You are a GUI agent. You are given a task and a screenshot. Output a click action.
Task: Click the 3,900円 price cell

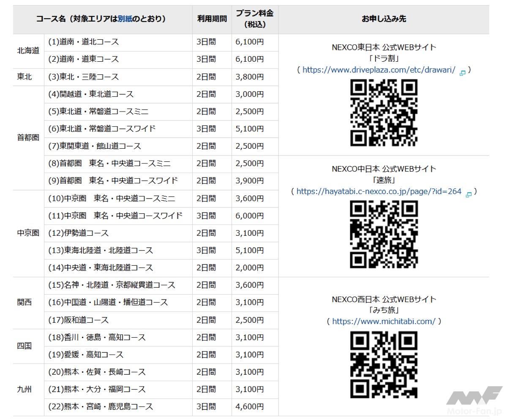coord(255,181)
